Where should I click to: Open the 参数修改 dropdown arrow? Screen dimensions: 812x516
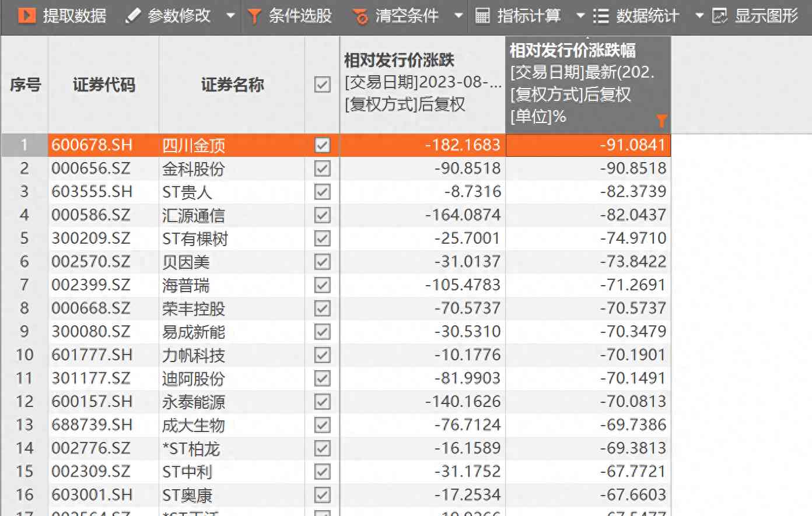[x=230, y=16]
